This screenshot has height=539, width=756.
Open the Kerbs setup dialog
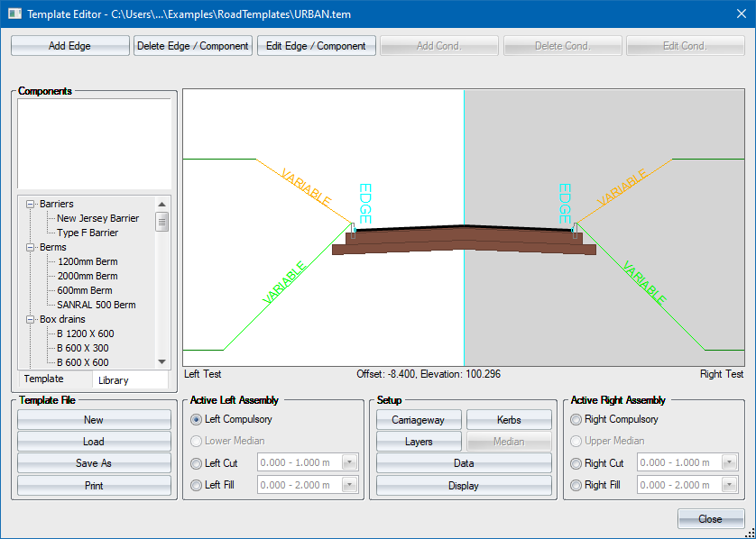[508, 420]
